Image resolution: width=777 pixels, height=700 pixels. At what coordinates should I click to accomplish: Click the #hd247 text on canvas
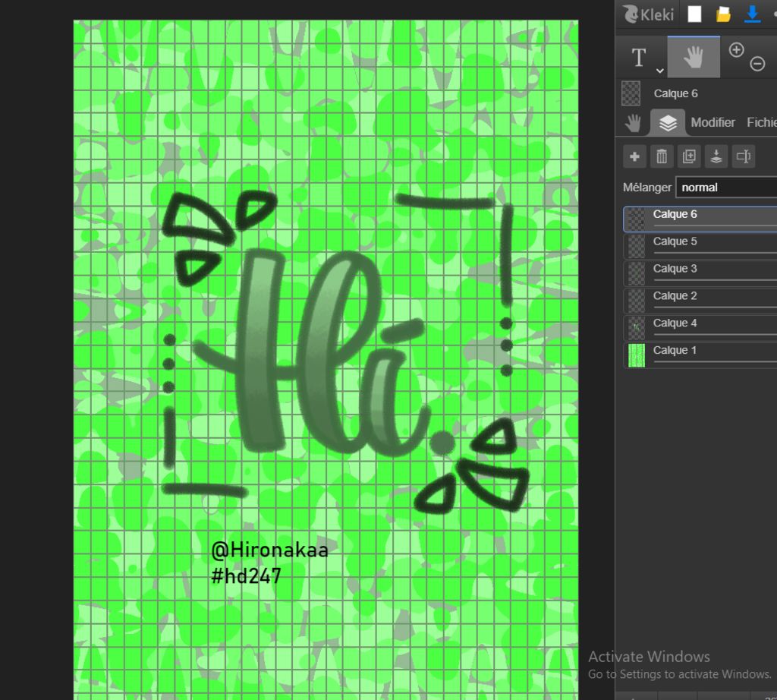pyautogui.click(x=247, y=576)
